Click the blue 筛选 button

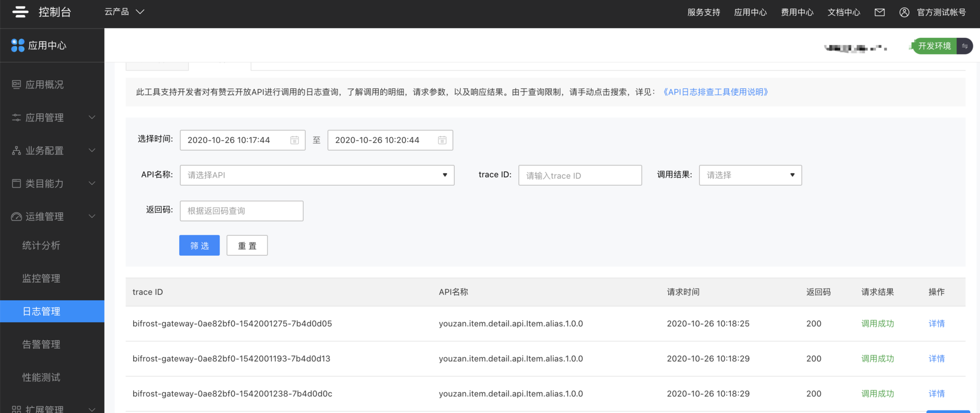200,246
